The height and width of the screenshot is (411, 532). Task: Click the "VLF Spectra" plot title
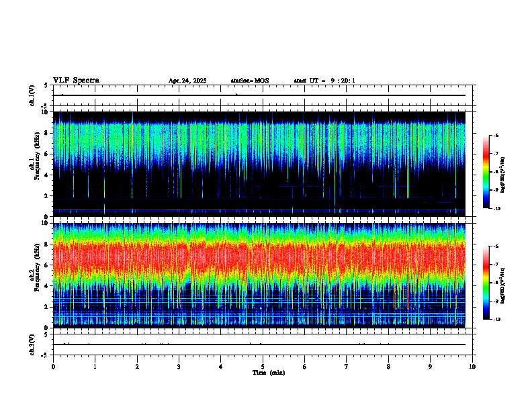tap(76, 81)
